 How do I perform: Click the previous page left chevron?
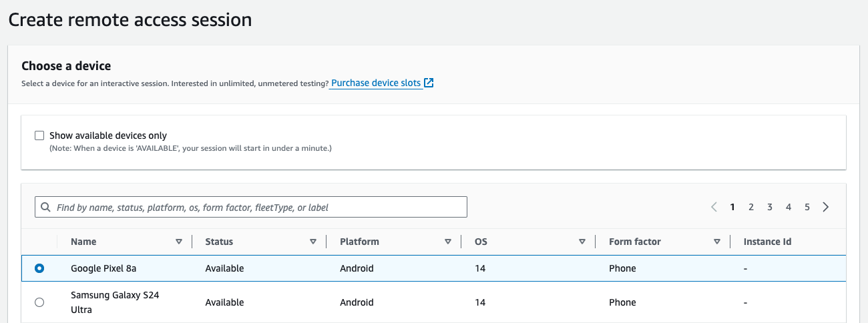(714, 207)
